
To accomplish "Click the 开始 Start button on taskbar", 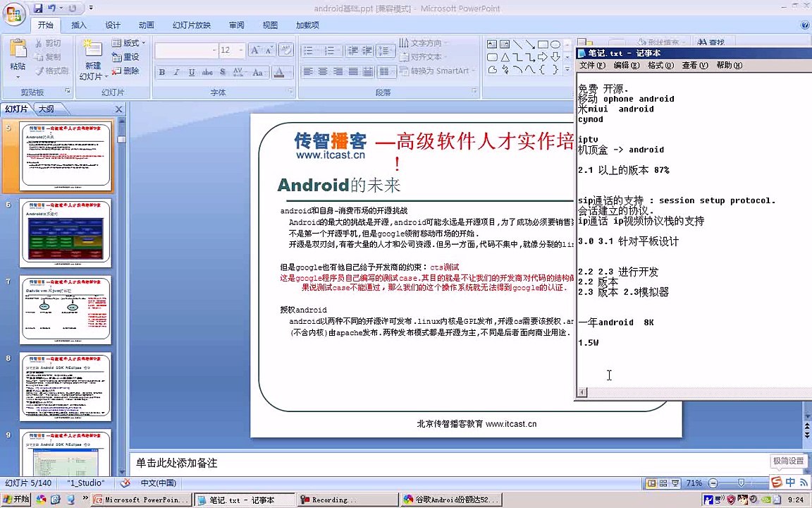I will (x=16, y=500).
